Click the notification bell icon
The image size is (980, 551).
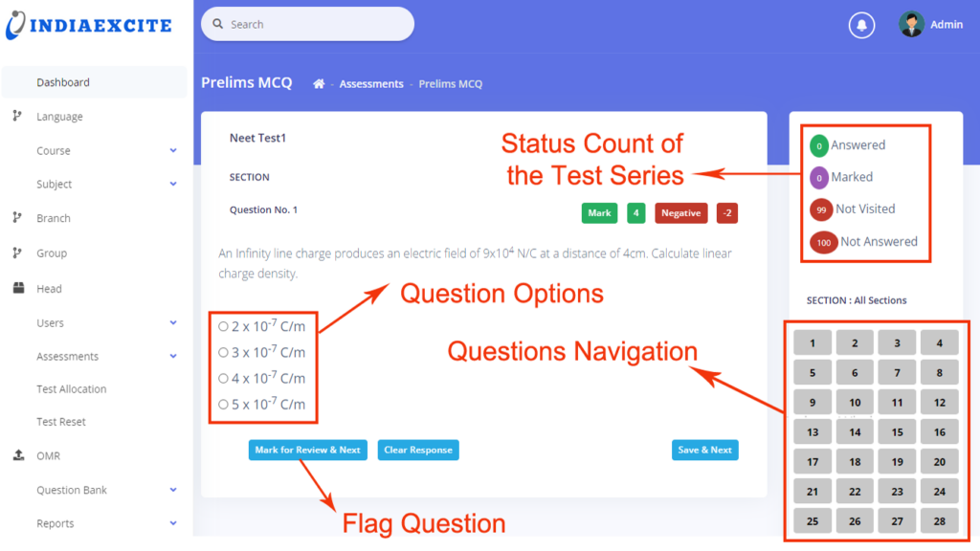861,25
